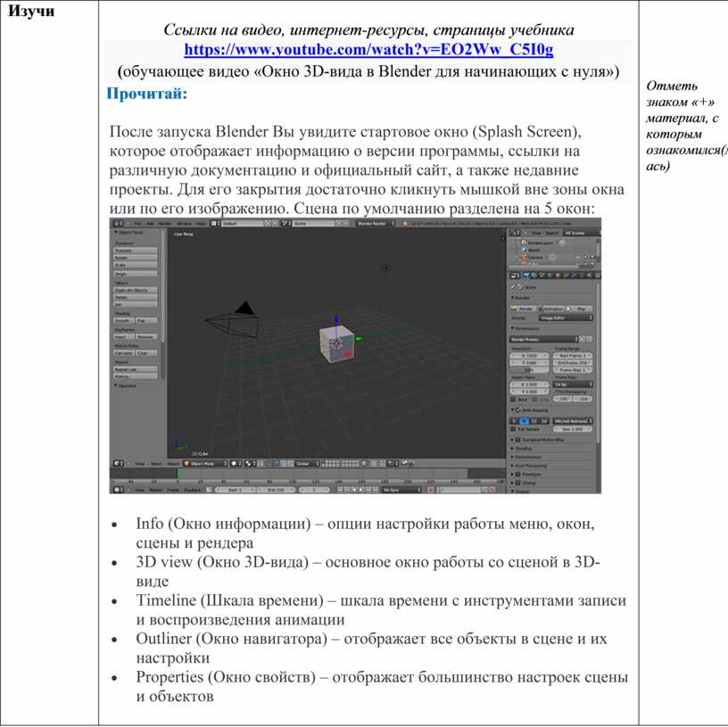The width and height of the screenshot is (728, 727).
Task: Click the layer buttons grid in the 3D view header
Action: (x=340, y=462)
